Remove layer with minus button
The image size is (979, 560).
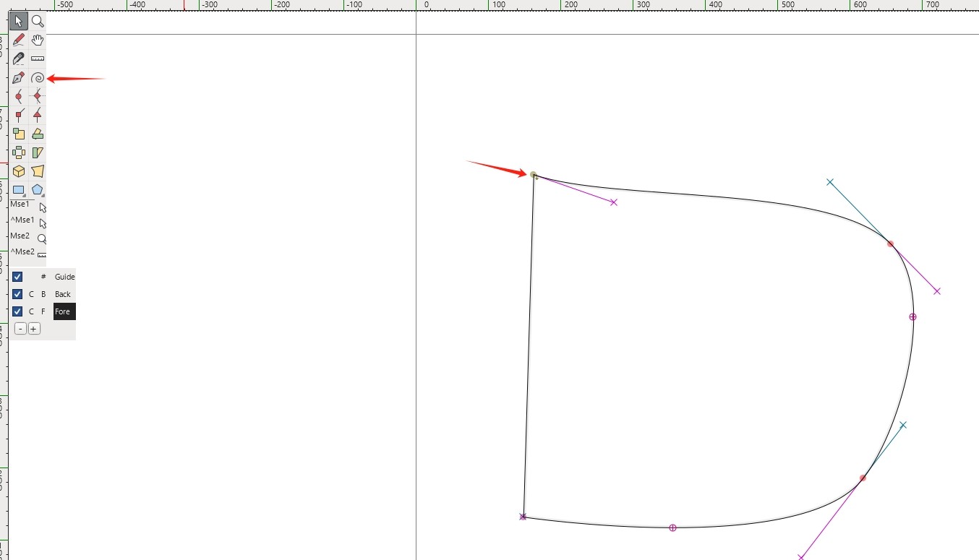coord(20,329)
